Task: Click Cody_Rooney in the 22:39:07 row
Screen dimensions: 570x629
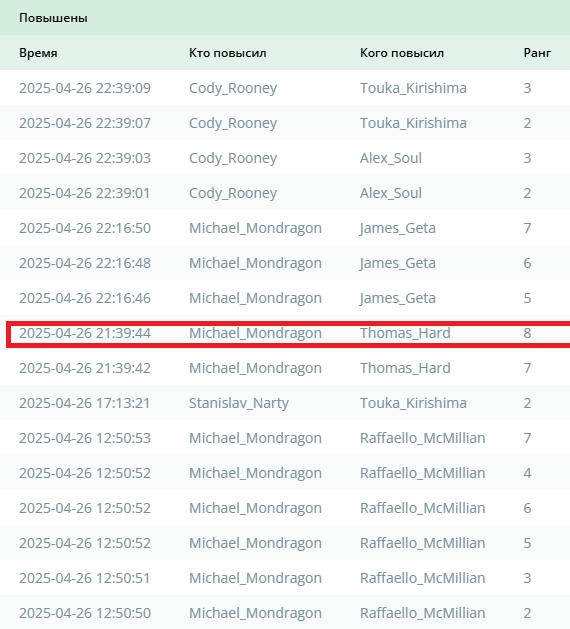Action: [x=233, y=123]
